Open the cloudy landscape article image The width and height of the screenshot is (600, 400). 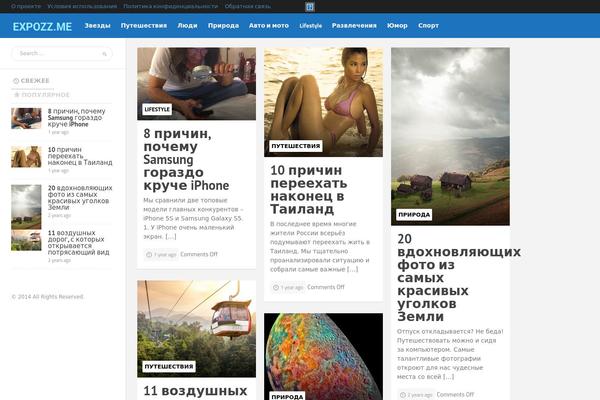[450, 136]
